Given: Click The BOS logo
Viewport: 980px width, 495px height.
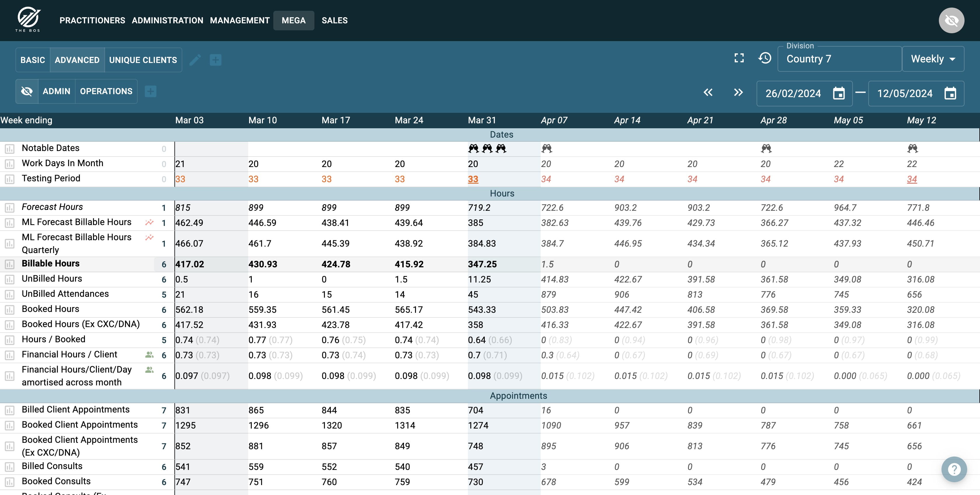Looking at the screenshot, I should coord(28,20).
